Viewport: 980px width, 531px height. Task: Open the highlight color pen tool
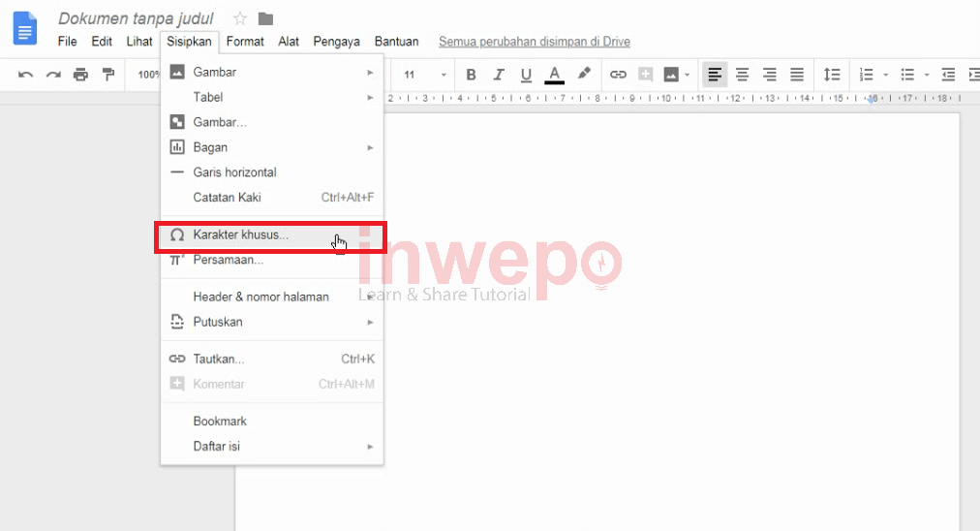[584, 75]
